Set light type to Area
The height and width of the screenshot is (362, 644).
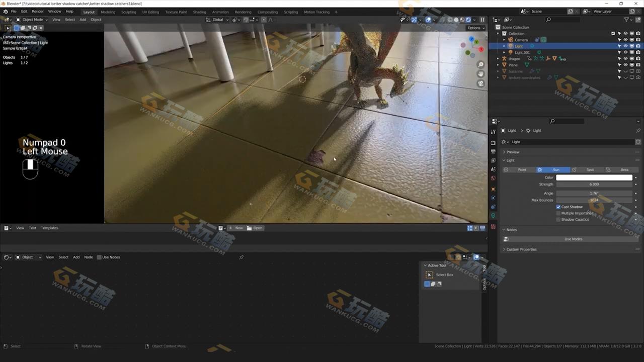[x=621, y=169]
